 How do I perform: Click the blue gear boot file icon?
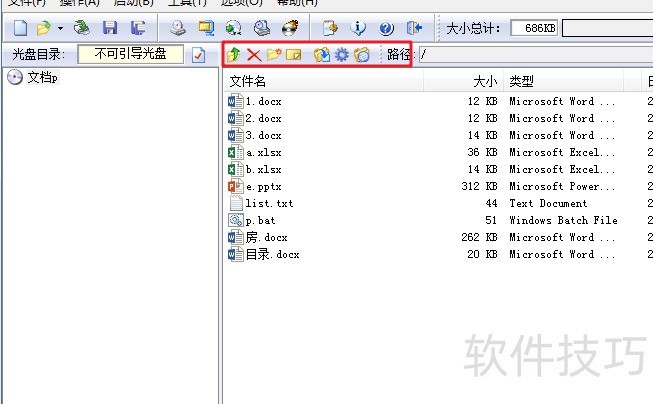point(341,55)
